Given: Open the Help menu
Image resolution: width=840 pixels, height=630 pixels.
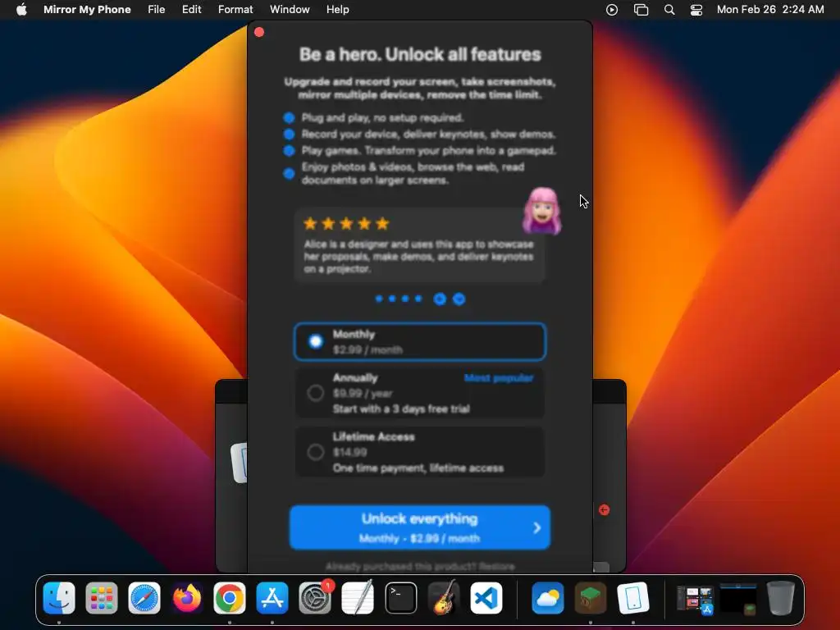Looking at the screenshot, I should (337, 10).
